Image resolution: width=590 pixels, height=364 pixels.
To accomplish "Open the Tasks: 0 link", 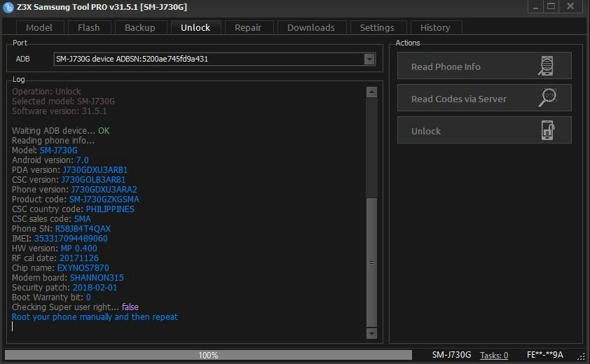I will (x=494, y=356).
